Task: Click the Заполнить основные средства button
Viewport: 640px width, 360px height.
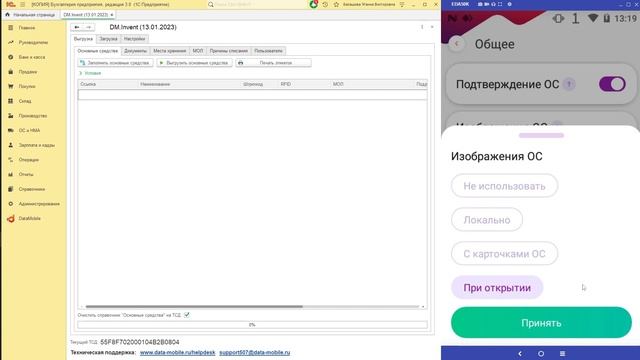Action: tap(116, 63)
